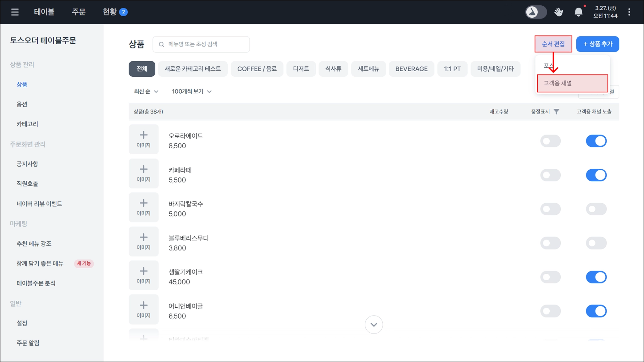Image resolution: width=644 pixels, height=362 pixels.
Task: Add image for 오로라에이드 product
Action: 143,139
